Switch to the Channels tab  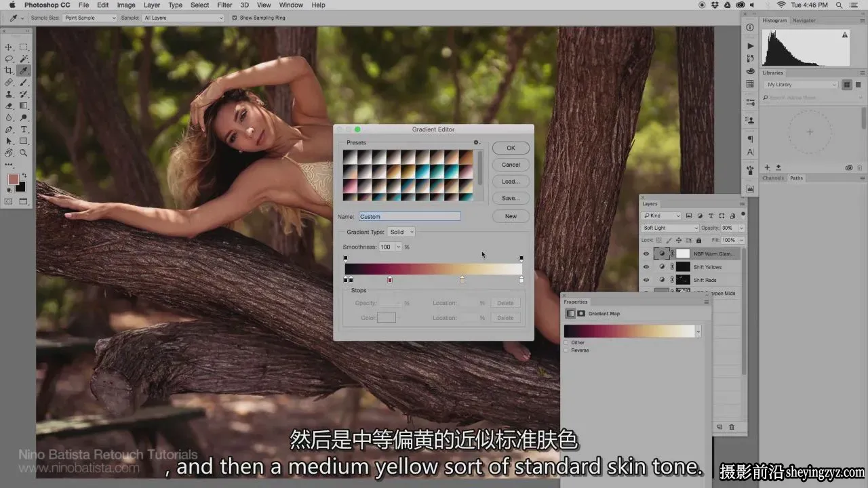click(x=773, y=178)
